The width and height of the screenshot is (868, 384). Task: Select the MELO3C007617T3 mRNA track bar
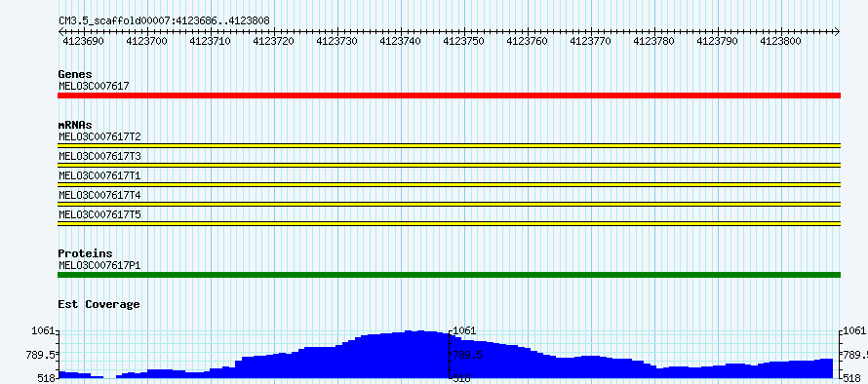[449, 165]
